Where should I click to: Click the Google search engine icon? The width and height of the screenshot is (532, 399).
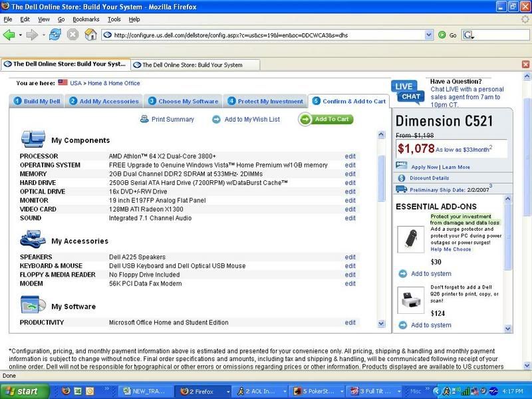point(468,35)
